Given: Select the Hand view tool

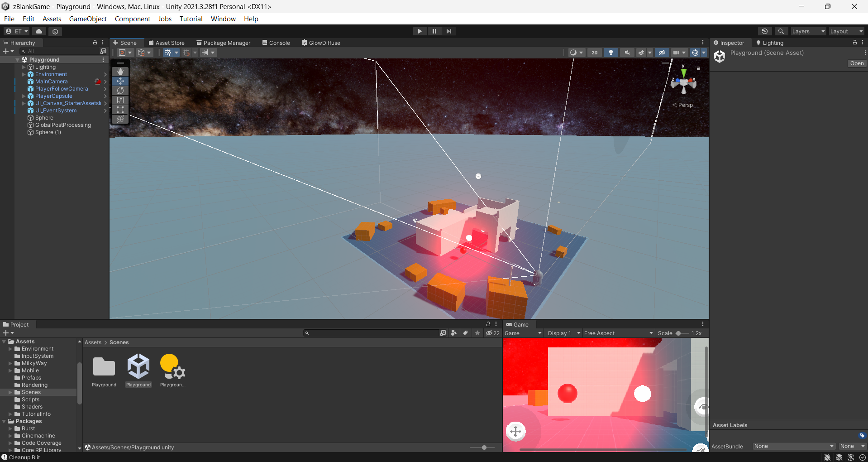Looking at the screenshot, I should pyautogui.click(x=120, y=72).
